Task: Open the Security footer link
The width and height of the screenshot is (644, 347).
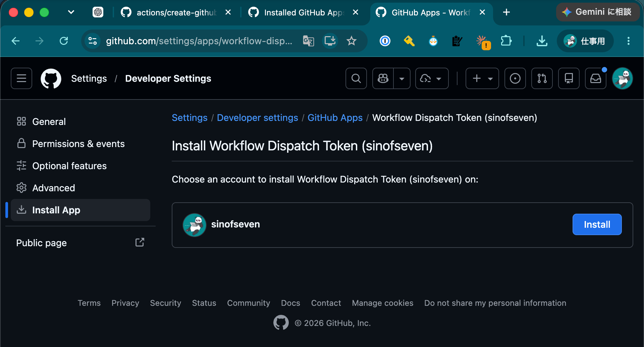Action: point(165,303)
